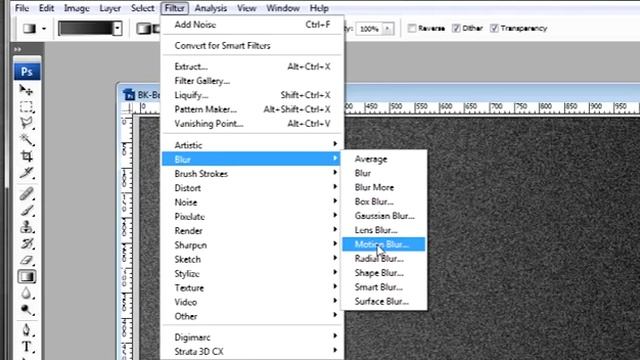Open the View menu
This screenshot has width=640, height=360.
pos(247,8)
